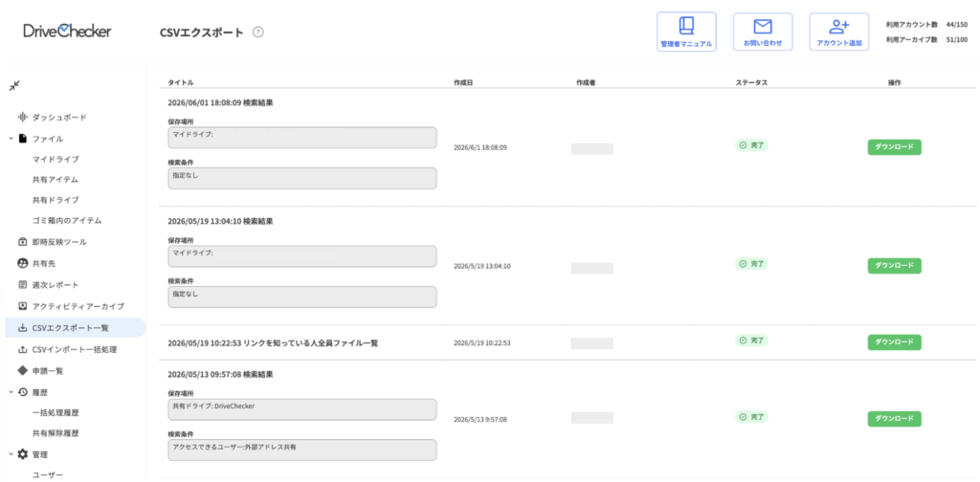Collapse the ファイル section chevron
Screen dimensions: 980x482
[11, 138]
